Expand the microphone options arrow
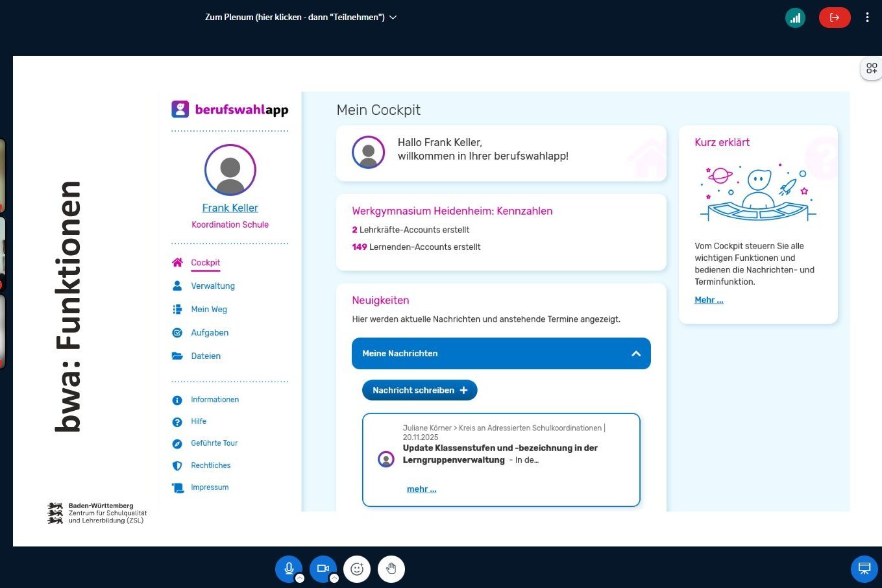 300,578
